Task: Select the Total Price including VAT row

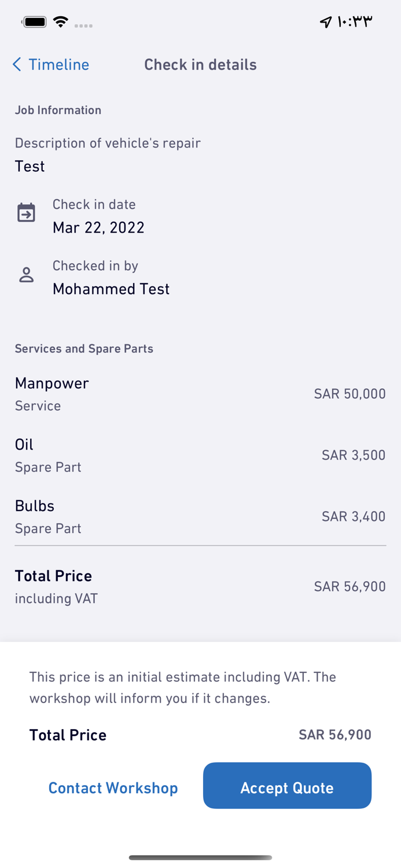Action: (200, 586)
